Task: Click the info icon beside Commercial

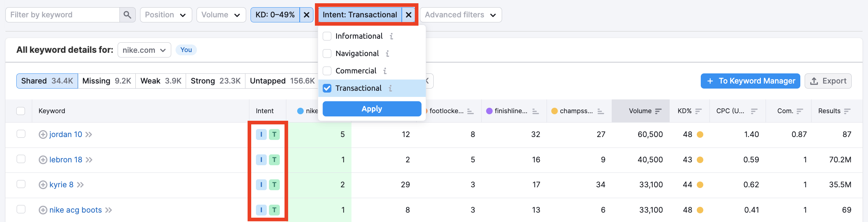Action: 385,71
